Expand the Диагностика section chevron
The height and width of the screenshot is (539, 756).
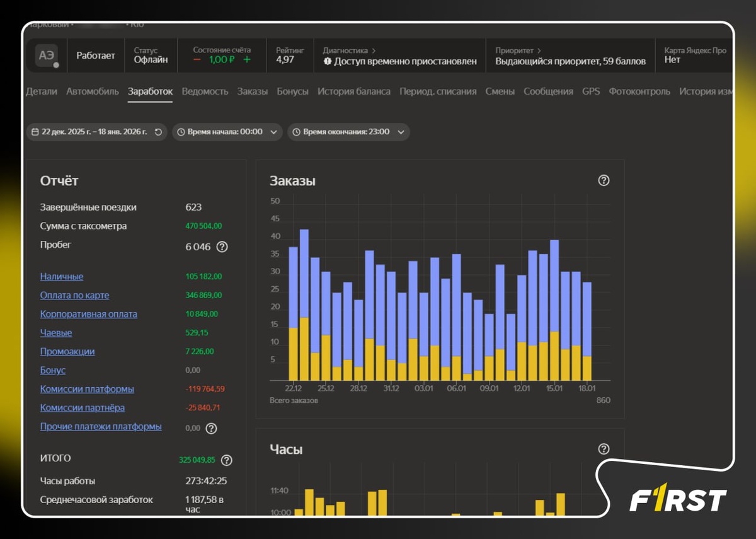tap(374, 50)
